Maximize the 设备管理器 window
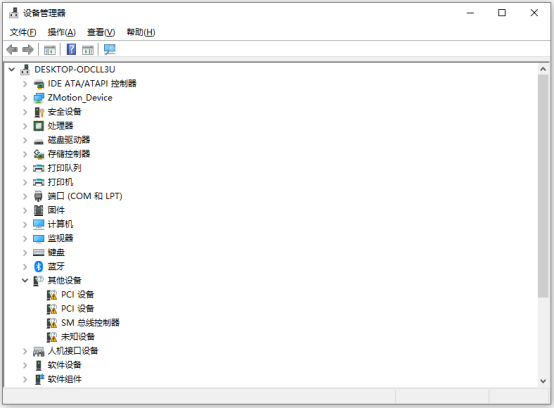The image size is (554, 408). 502,13
